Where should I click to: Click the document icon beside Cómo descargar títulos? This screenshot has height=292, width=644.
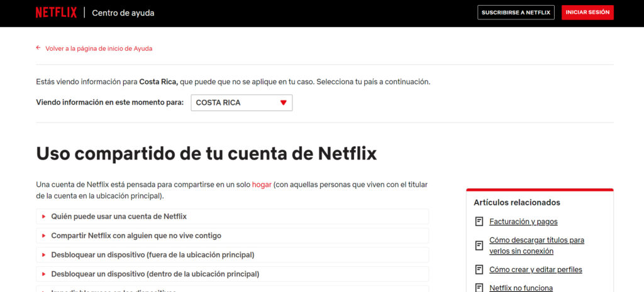coord(479,245)
